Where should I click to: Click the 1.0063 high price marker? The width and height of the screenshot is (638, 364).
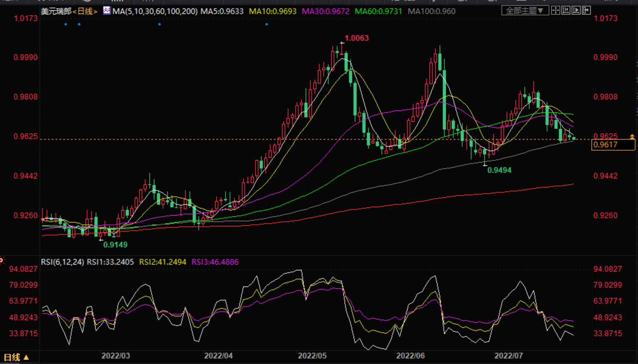(356, 38)
